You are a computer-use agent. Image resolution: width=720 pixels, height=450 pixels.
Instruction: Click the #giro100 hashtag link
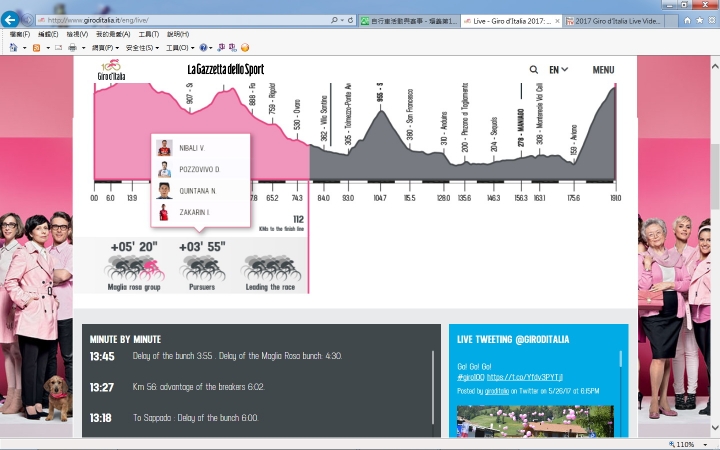471,377
